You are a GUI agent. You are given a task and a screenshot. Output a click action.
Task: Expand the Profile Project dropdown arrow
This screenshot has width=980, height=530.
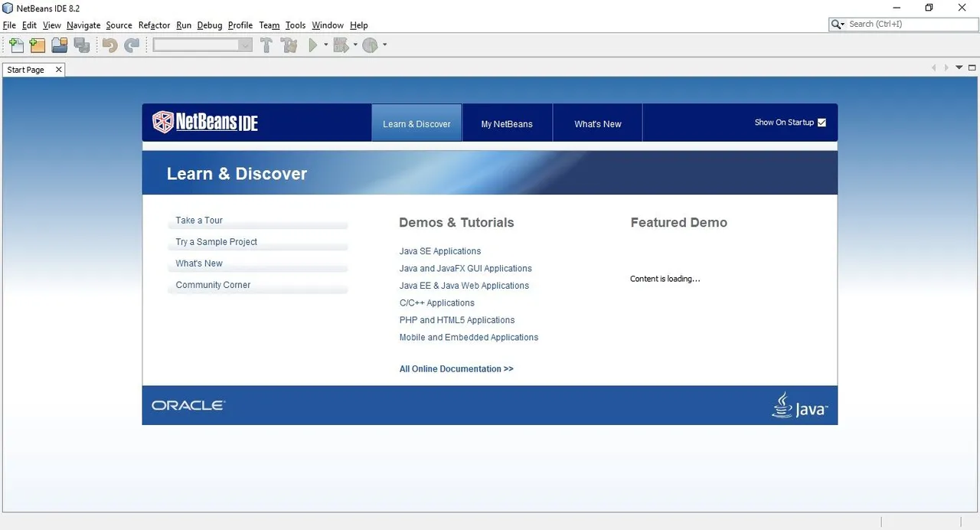384,45
